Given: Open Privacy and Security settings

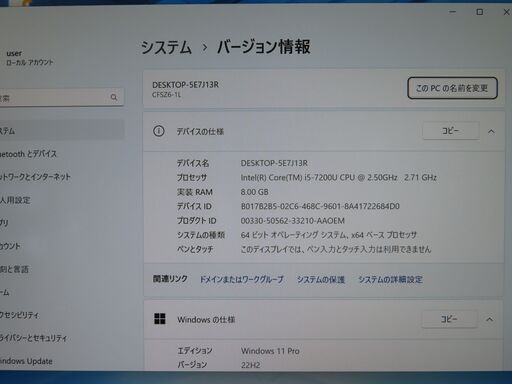Looking at the screenshot, I should (33, 338).
